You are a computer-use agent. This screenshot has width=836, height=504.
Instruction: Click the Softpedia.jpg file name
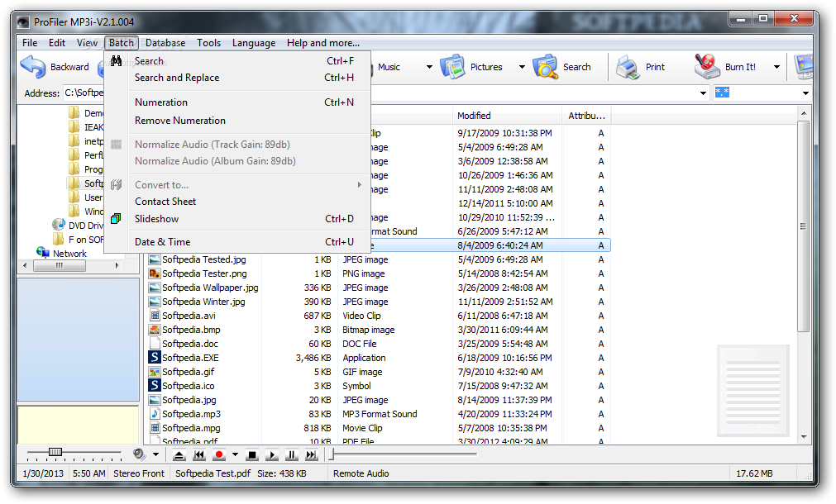[189, 400]
